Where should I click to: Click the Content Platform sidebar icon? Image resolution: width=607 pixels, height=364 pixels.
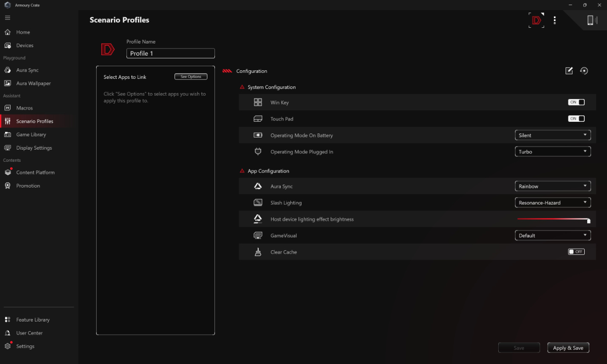coord(8,172)
